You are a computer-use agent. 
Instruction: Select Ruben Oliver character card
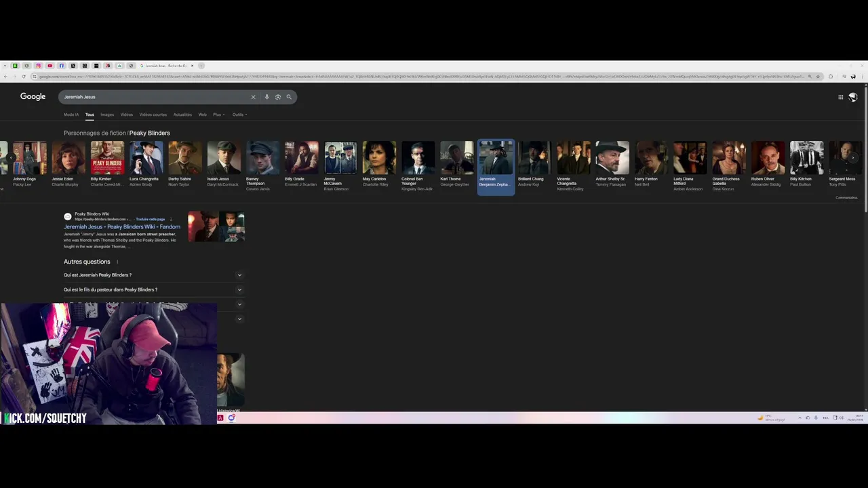click(x=768, y=166)
